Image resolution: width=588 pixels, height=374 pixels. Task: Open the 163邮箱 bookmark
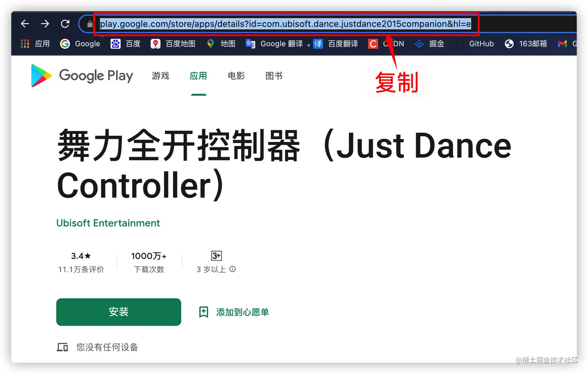(526, 44)
